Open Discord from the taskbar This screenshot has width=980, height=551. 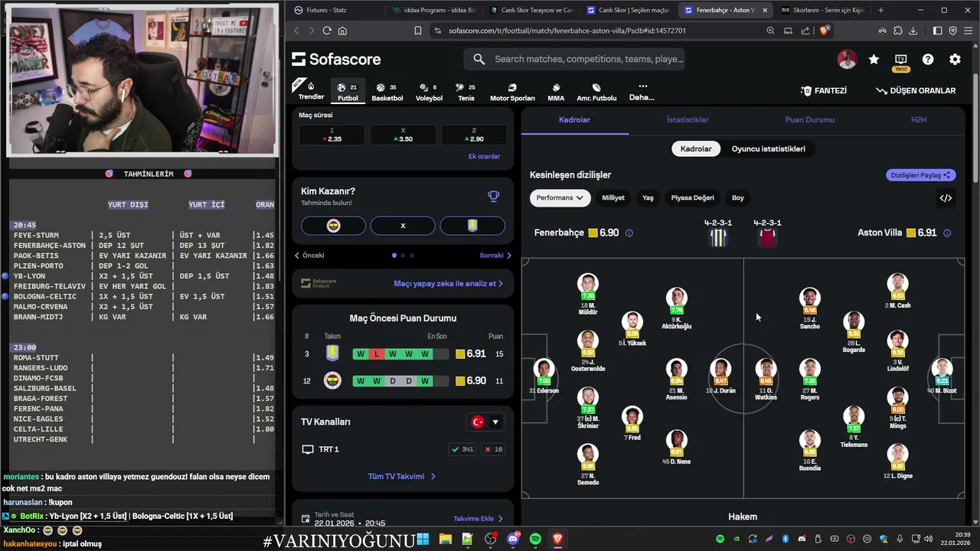513,539
